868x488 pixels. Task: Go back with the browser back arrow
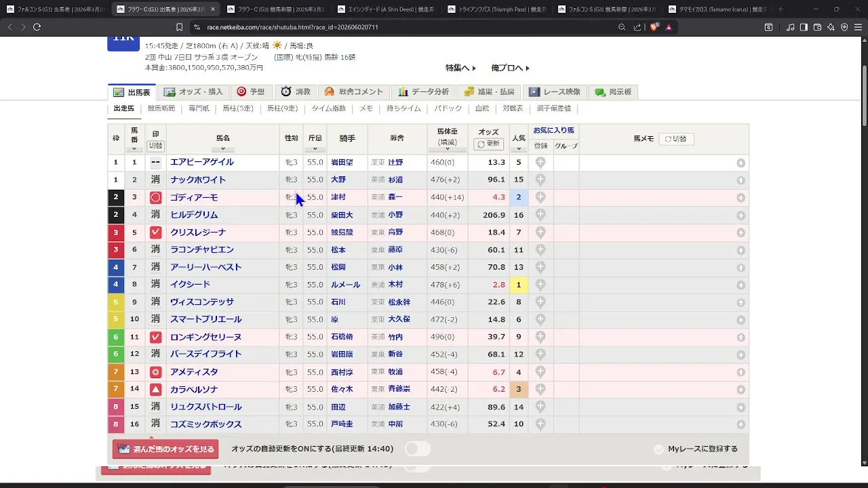10,27
